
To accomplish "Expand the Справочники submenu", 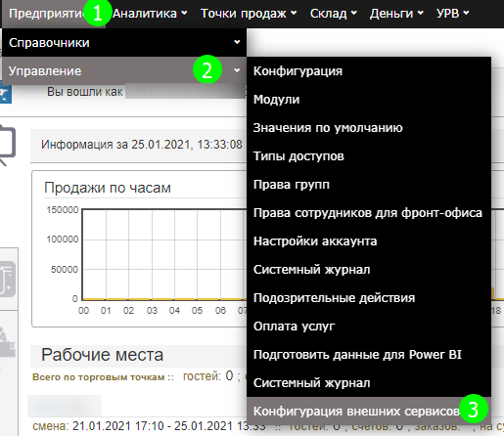I will pos(124,43).
